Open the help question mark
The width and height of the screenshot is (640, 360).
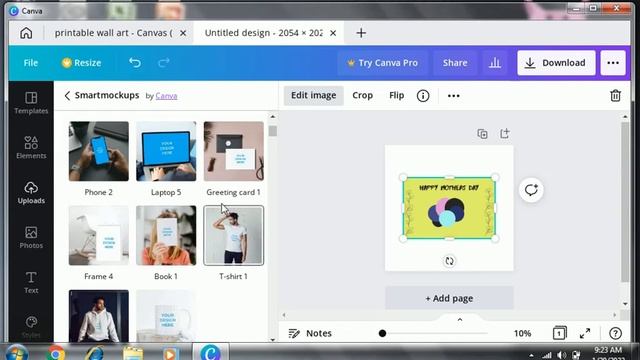[615, 333]
